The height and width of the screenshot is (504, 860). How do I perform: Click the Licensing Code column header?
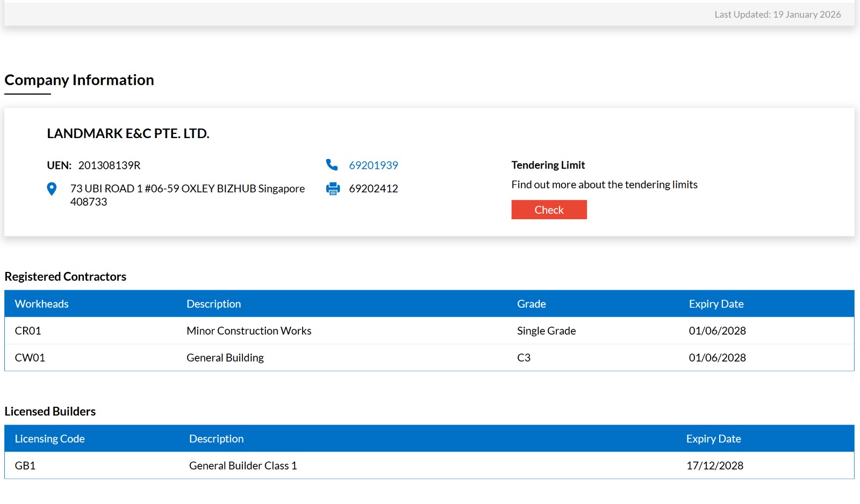point(49,439)
